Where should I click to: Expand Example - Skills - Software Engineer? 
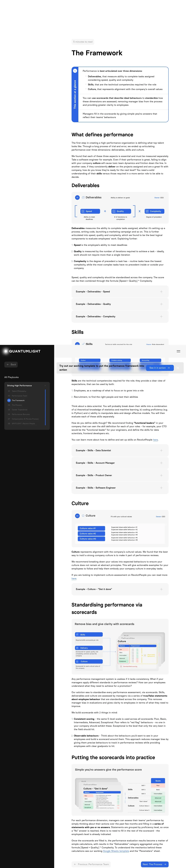coord(120,488)
